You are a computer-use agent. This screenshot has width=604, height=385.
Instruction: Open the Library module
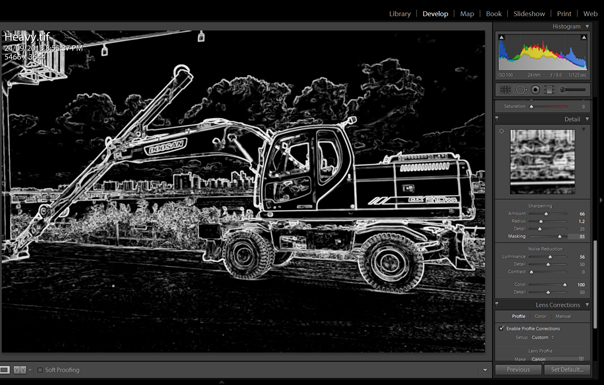coord(400,13)
